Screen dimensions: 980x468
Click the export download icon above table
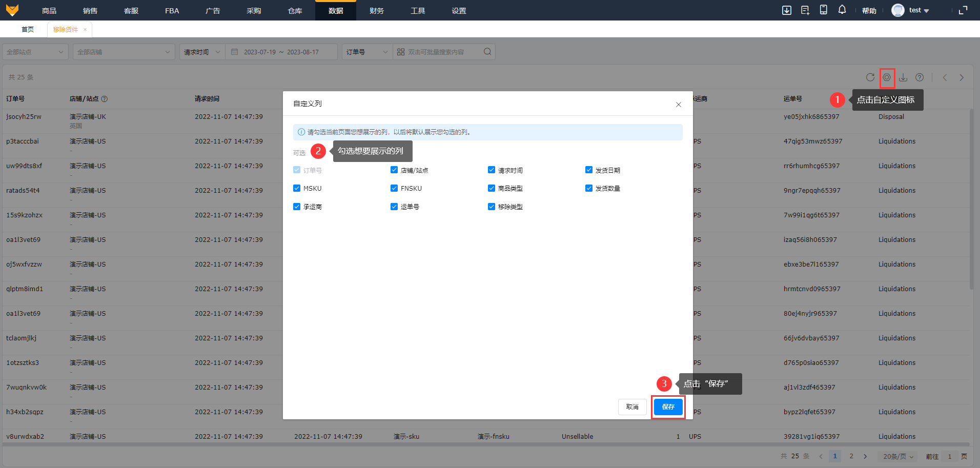click(903, 77)
